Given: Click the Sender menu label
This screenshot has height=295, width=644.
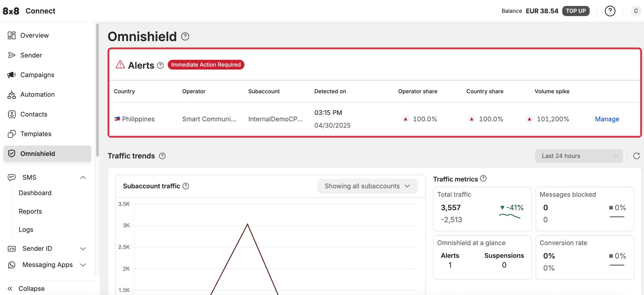Looking at the screenshot, I should [31, 55].
